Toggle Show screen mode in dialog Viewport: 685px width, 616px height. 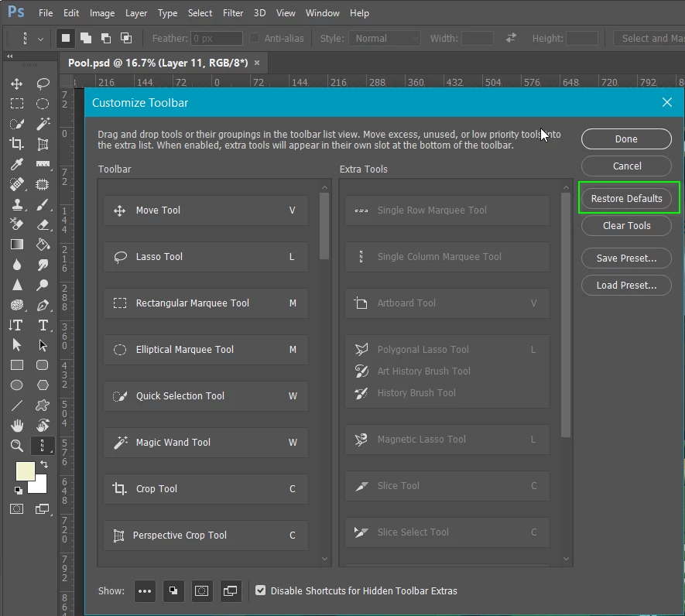pyautogui.click(x=230, y=591)
